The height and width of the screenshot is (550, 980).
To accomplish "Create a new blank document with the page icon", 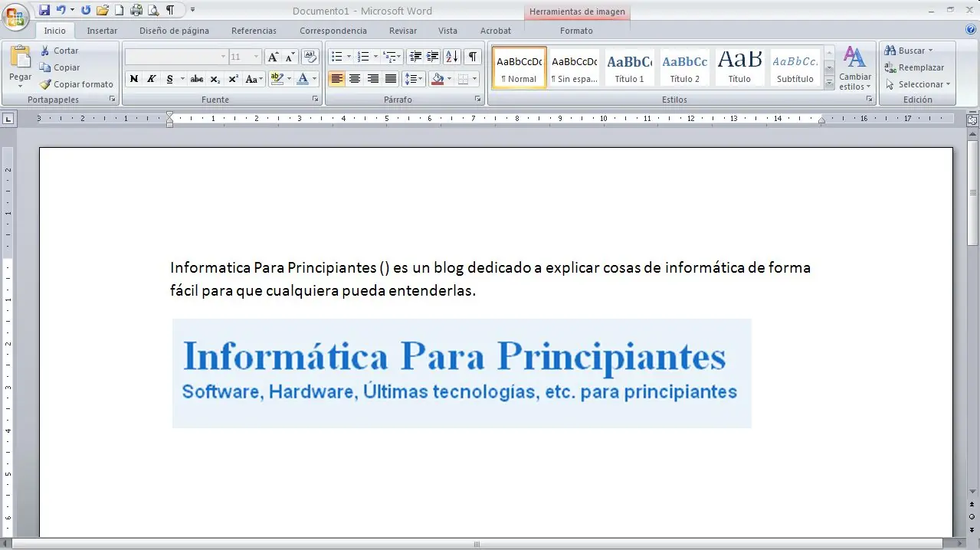I will 119,10.
